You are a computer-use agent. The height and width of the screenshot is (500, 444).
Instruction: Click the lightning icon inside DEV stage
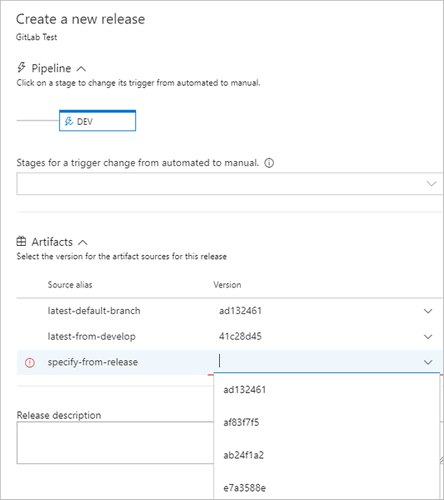click(69, 121)
